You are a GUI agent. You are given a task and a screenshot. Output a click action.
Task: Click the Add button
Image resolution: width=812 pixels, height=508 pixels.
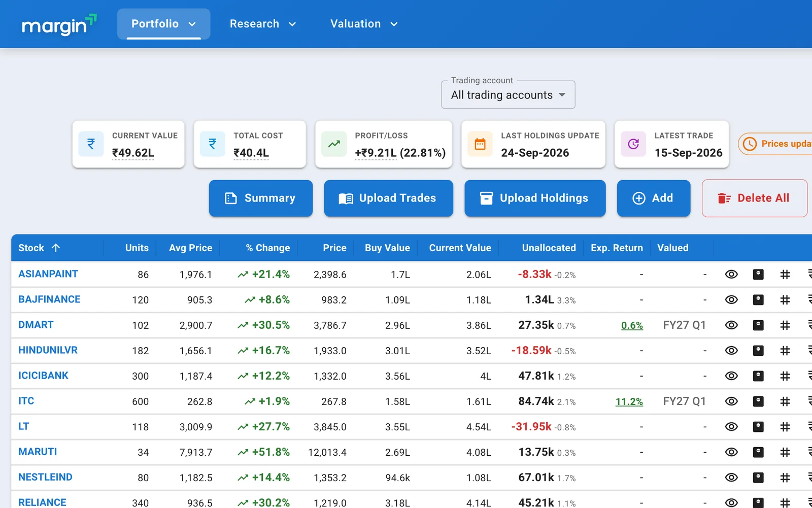(x=654, y=198)
